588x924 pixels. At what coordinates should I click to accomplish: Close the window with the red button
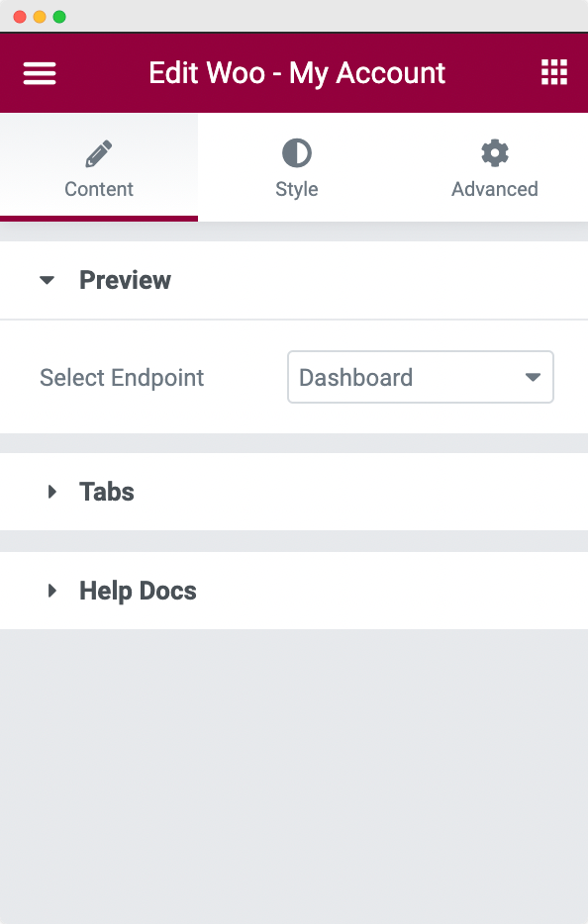point(20,17)
